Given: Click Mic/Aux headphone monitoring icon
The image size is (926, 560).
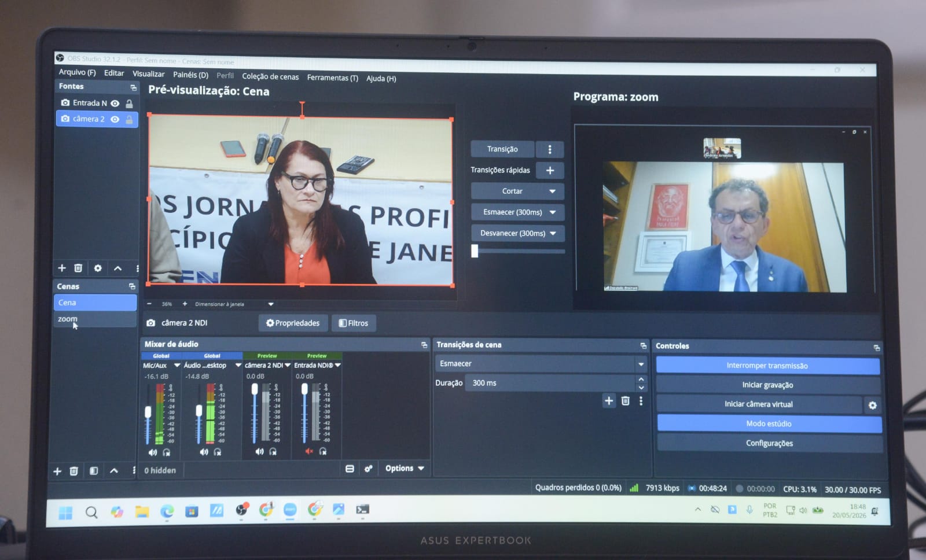Looking at the screenshot, I should (x=167, y=452).
